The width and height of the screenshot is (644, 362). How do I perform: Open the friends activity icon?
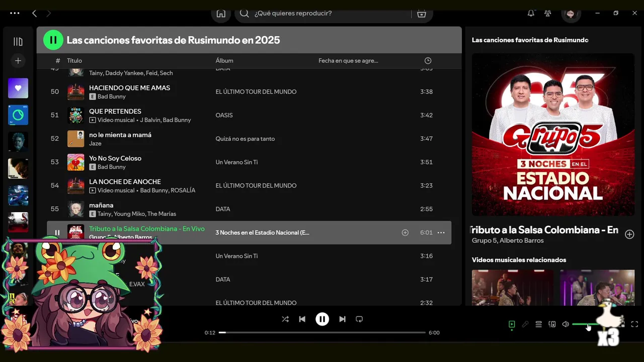coord(548,14)
